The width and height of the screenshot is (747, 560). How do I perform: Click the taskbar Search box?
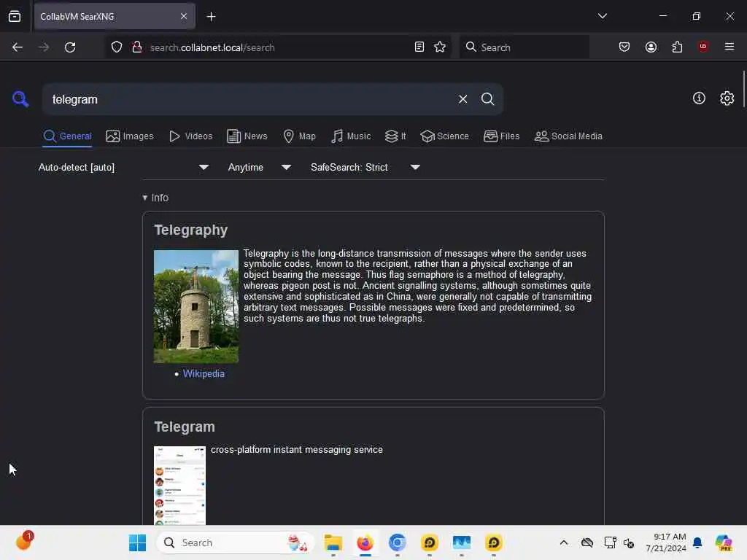click(x=236, y=542)
